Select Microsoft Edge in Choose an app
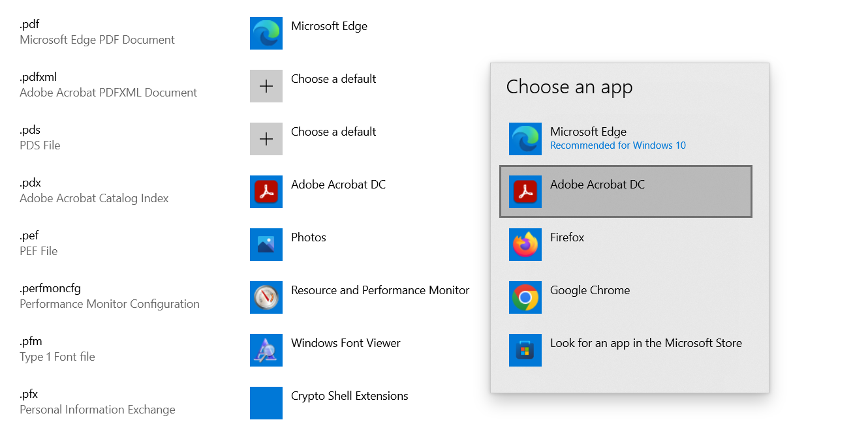The image size is (868, 422). click(x=626, y=139)
